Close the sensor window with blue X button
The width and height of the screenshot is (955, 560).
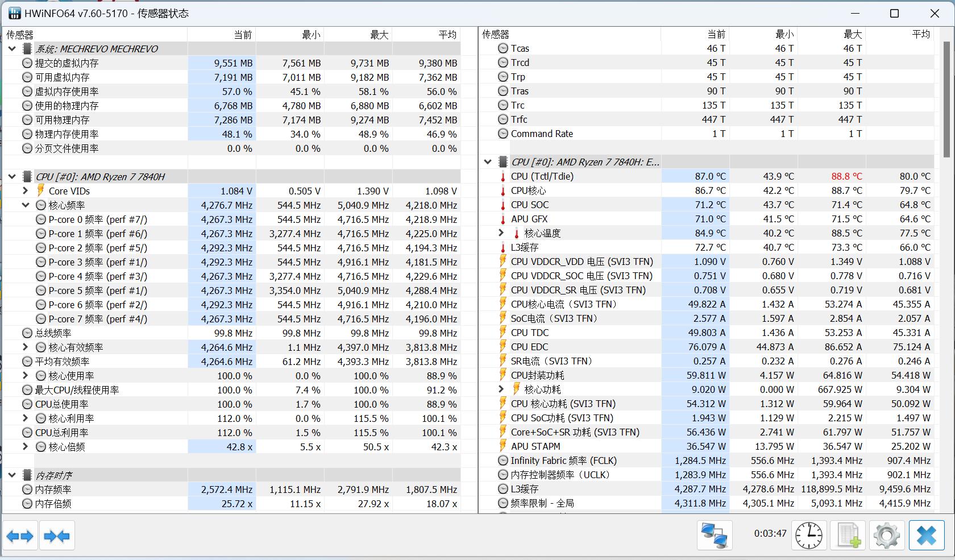tap(926, 535)
